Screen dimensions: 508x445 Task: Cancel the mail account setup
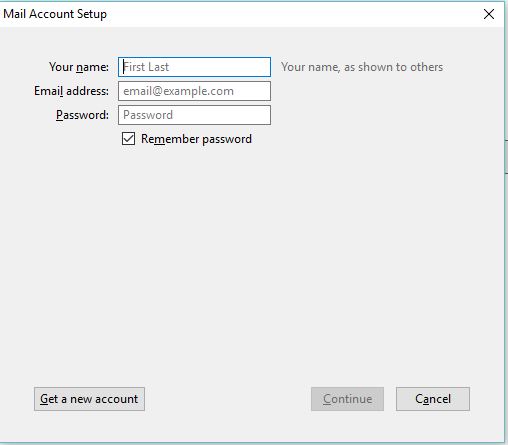click(x=433, y=399)
